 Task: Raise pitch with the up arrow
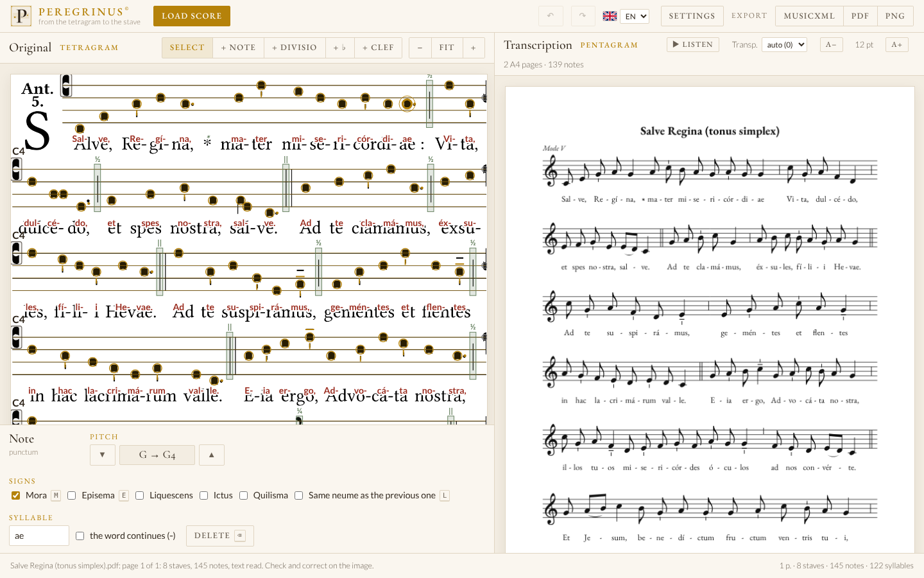212,455
